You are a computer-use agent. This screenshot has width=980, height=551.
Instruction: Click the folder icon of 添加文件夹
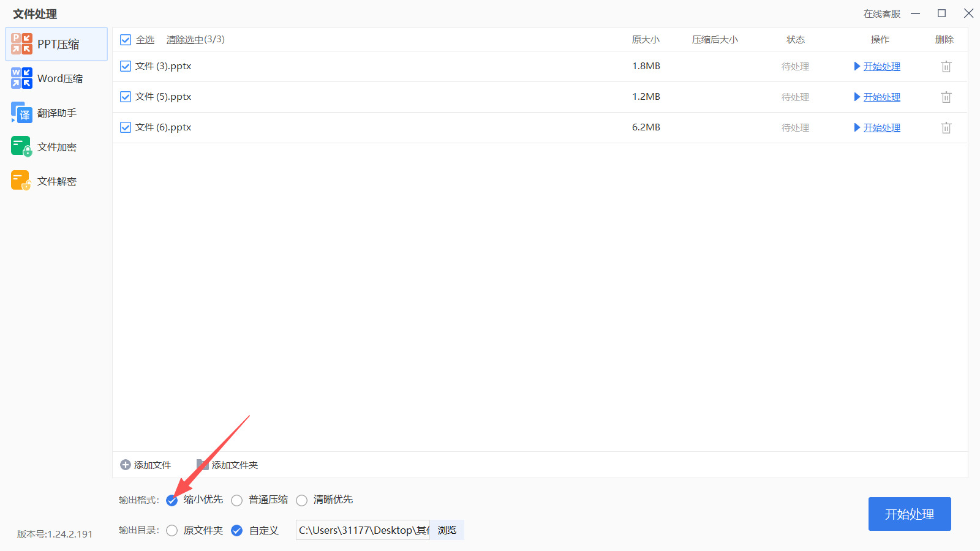(x=202, y=465)
